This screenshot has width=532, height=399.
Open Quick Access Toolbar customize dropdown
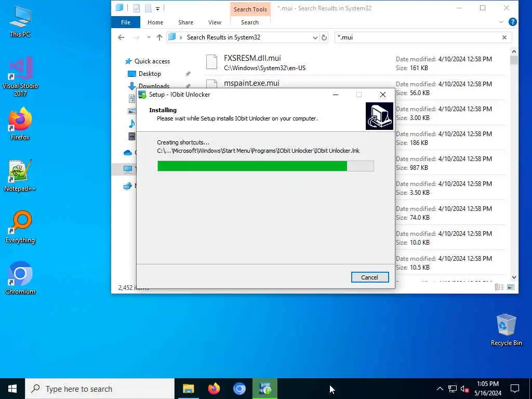point(158,8)
